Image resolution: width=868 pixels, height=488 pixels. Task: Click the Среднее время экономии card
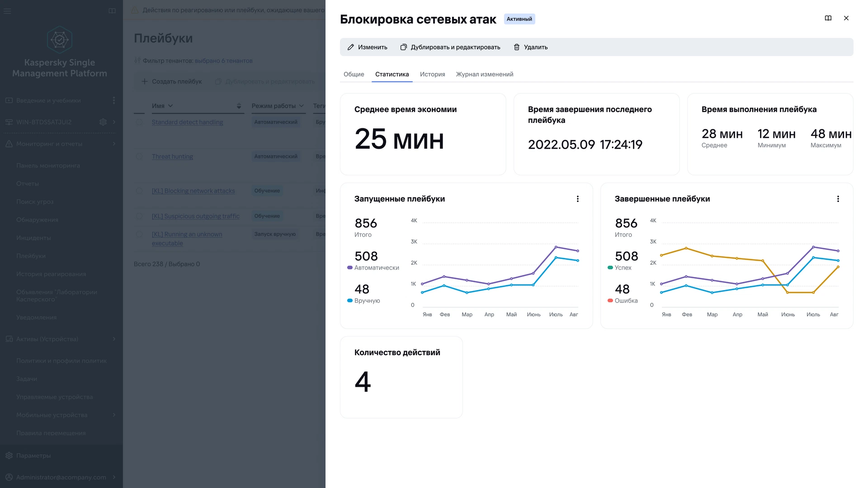423,134
